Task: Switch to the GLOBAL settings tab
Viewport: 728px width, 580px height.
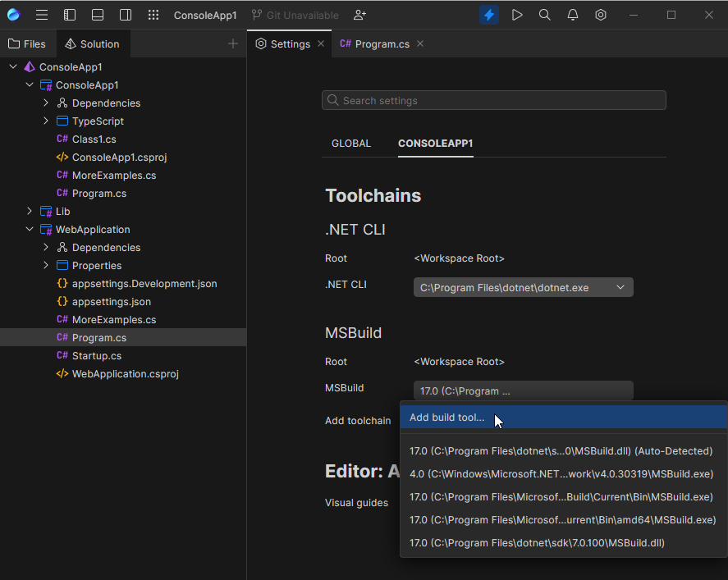Action: (x=351, y=143)
